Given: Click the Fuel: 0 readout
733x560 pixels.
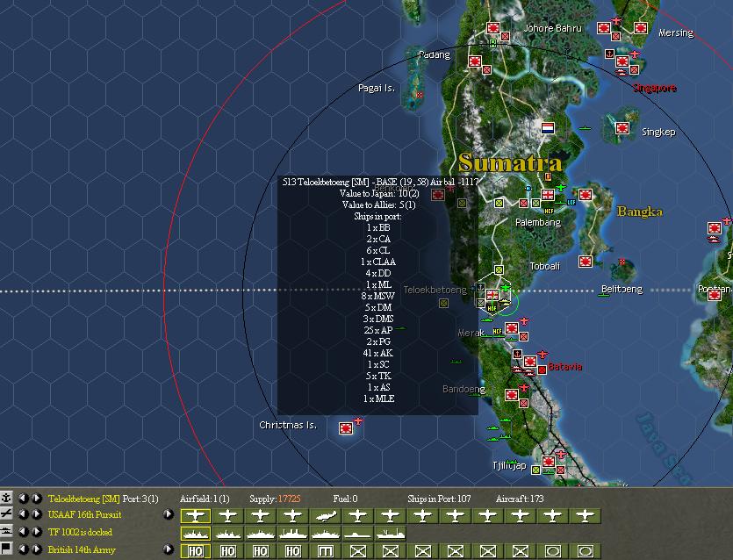Looking at the screenshot, I should coord(346,499).
